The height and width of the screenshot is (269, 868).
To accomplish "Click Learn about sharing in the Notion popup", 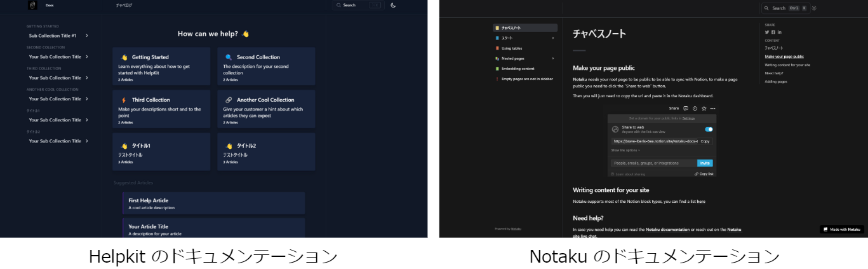I will click(627, 174).
